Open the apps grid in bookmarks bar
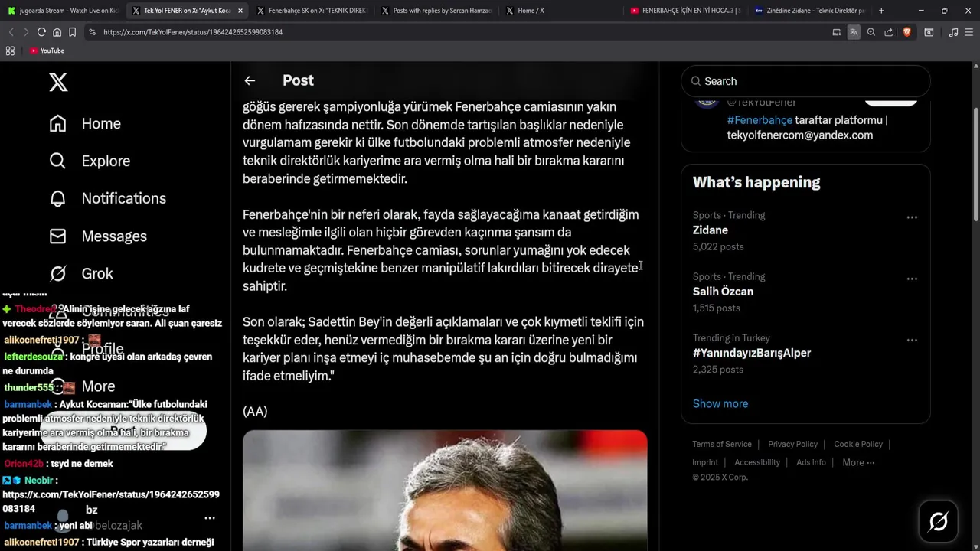This screenshot has width=980, height=551. coord(10,51)
